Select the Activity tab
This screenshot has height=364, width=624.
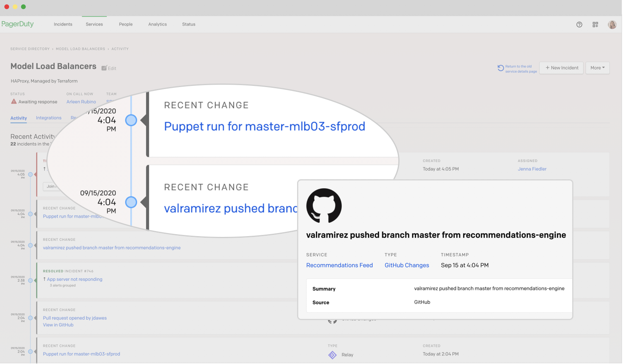click(18, 118)
